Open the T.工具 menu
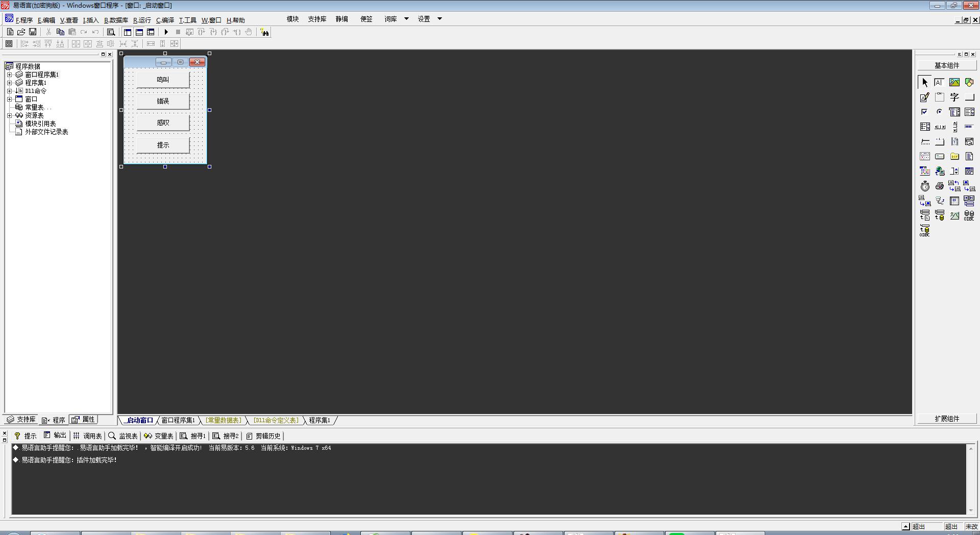The image size is (980, 535). (187, 20)
